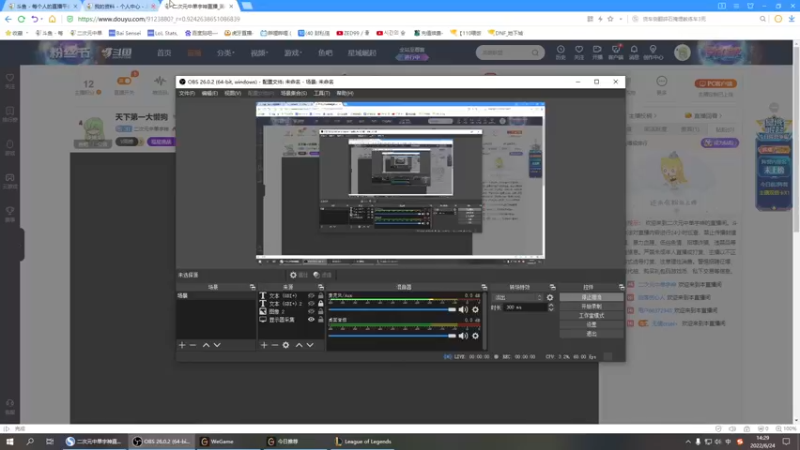The width and height of the screenshot is (800, 450).
Task: Open Windows taskbar search icon
Action: pyautogui.click(x=30, y=442)
